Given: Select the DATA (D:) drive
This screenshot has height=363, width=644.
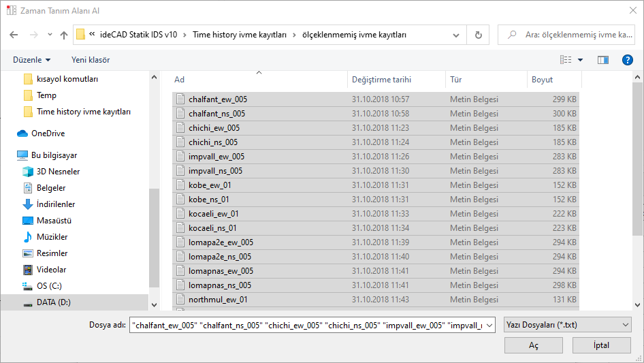Looking at the screenshot, I should [x=53, y=302].
